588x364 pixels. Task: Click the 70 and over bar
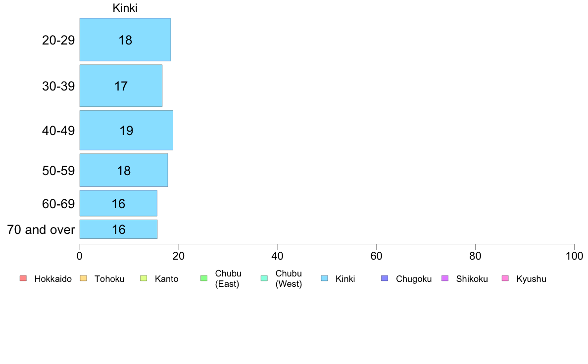pos(118,229)
